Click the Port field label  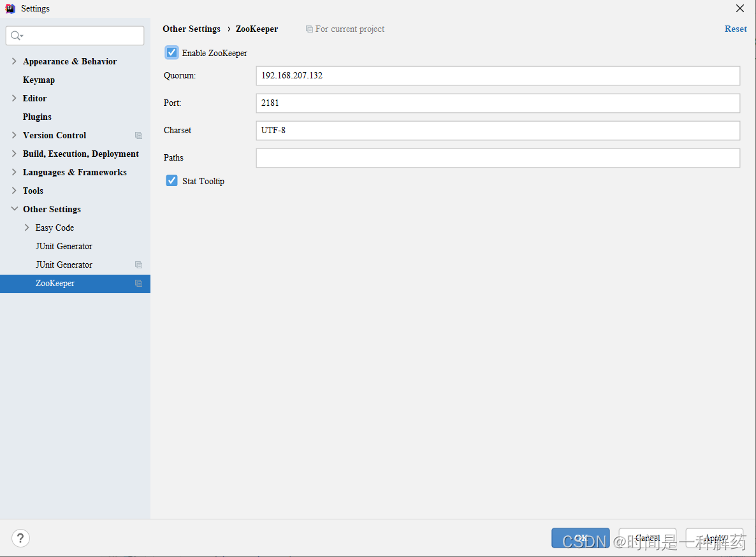pyautogui.click(x=172, y=103)
